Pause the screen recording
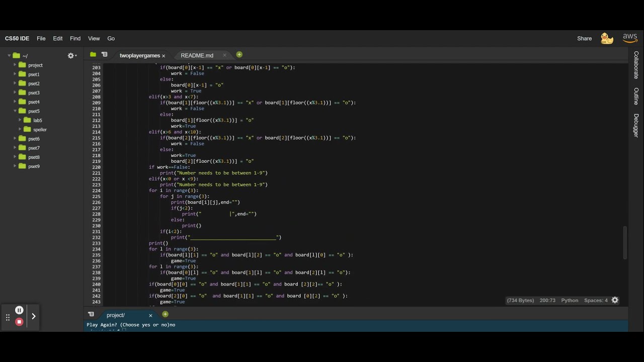The image size is (644, 362). coord(19,310)
